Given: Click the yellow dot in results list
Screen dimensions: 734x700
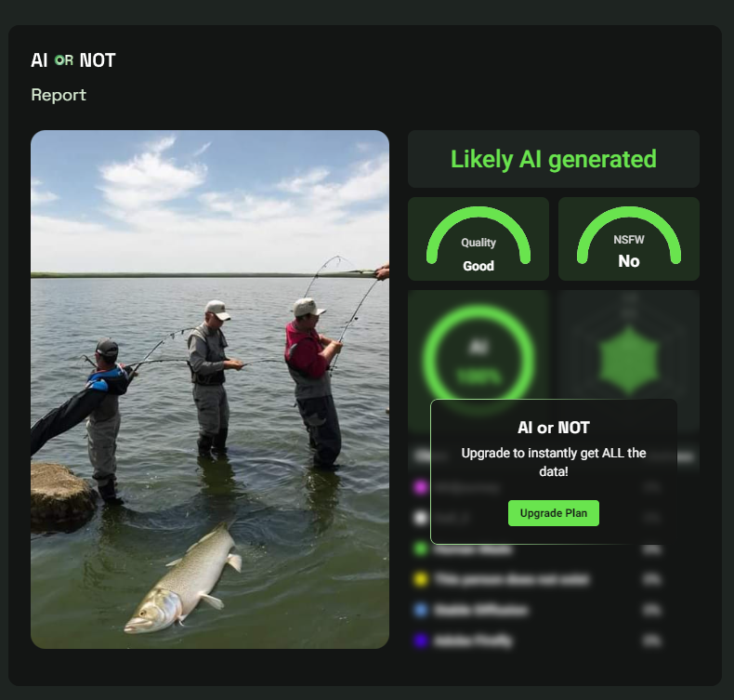Looking at the screenshot, I should click(420, 579).
